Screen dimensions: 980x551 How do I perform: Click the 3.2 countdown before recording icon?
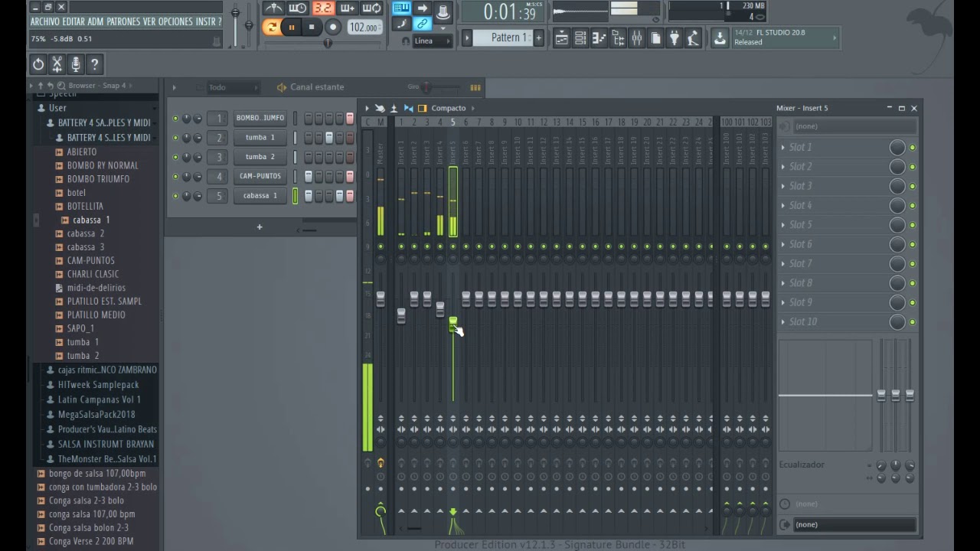(323, 8)
